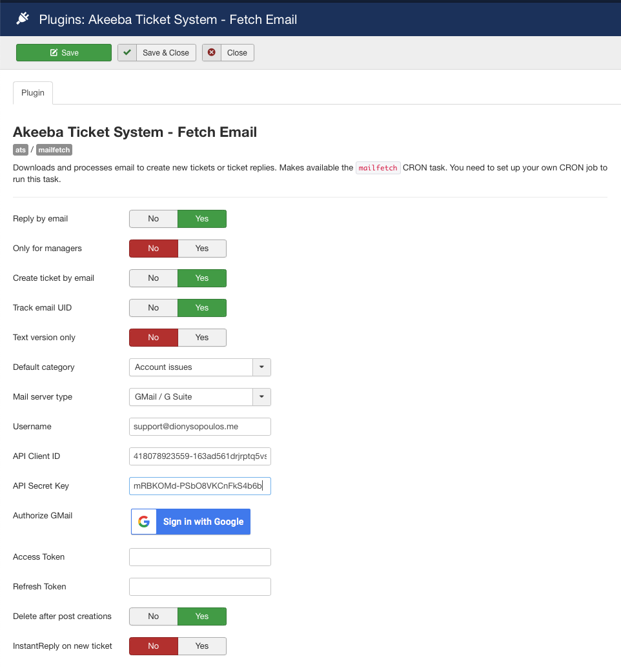Click the Google G logo icon
This screenshot has width=621, height=672.
[144, 522]
